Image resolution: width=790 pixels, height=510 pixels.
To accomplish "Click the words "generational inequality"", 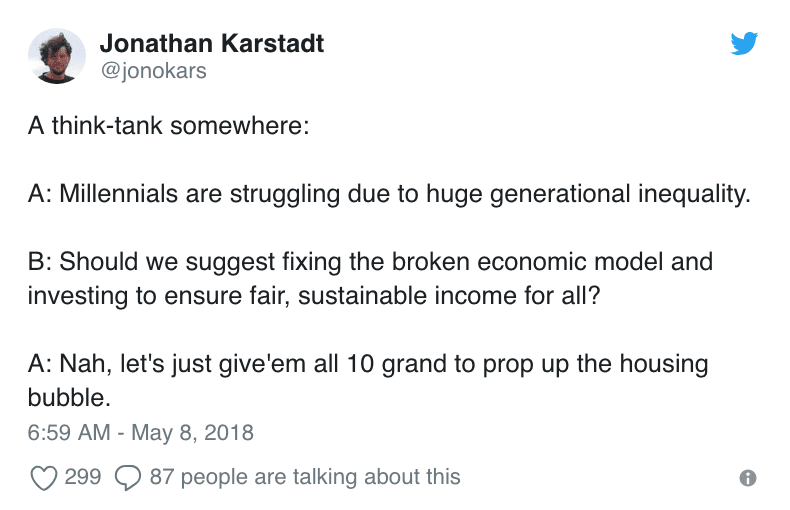I will pyautogui.click(x=619, y=194).
